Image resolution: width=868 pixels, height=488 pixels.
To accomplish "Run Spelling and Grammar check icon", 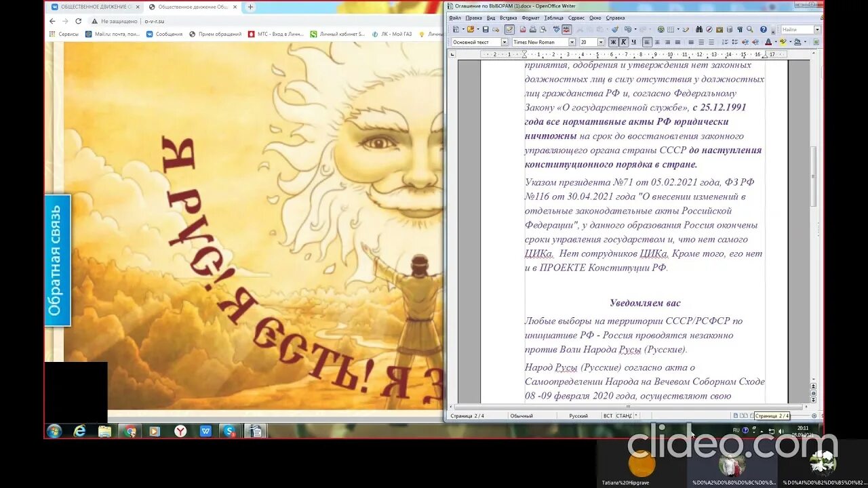I will (556, 29).
